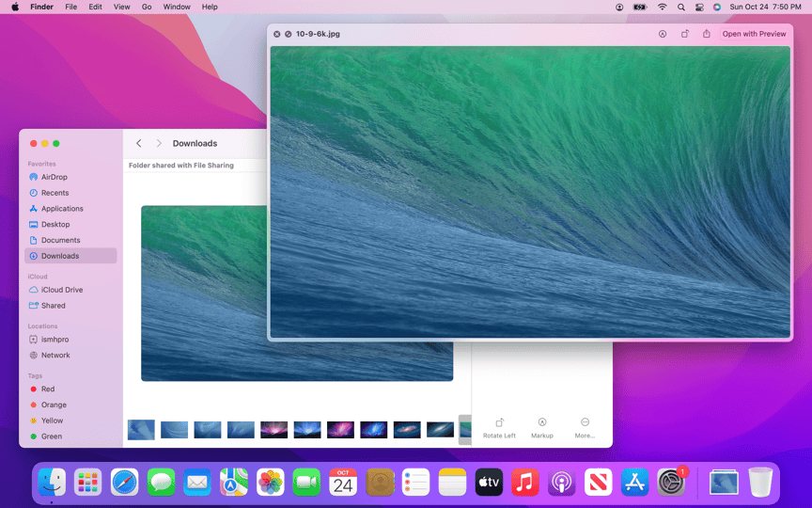Open the Edit menu
The width and height of the screenshot is (812, 508).
pyautogui.click(x=95, y=7)
